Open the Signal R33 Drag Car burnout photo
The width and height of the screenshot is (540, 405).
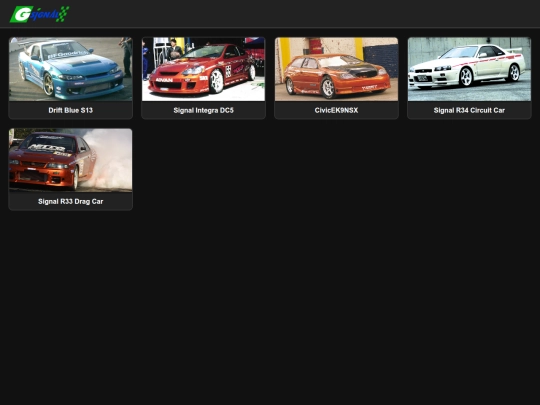click(71, 160)
